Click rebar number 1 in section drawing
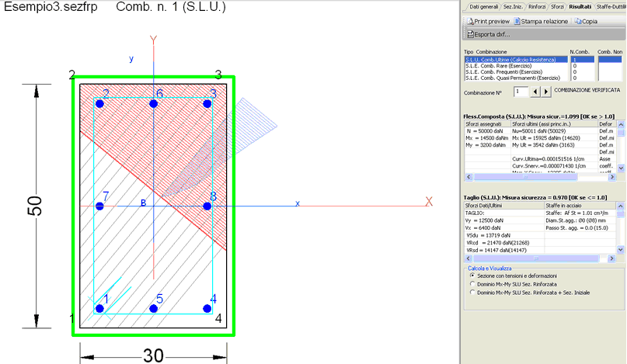The height and width of the screenshot is (364, 627). pos(99,308)
